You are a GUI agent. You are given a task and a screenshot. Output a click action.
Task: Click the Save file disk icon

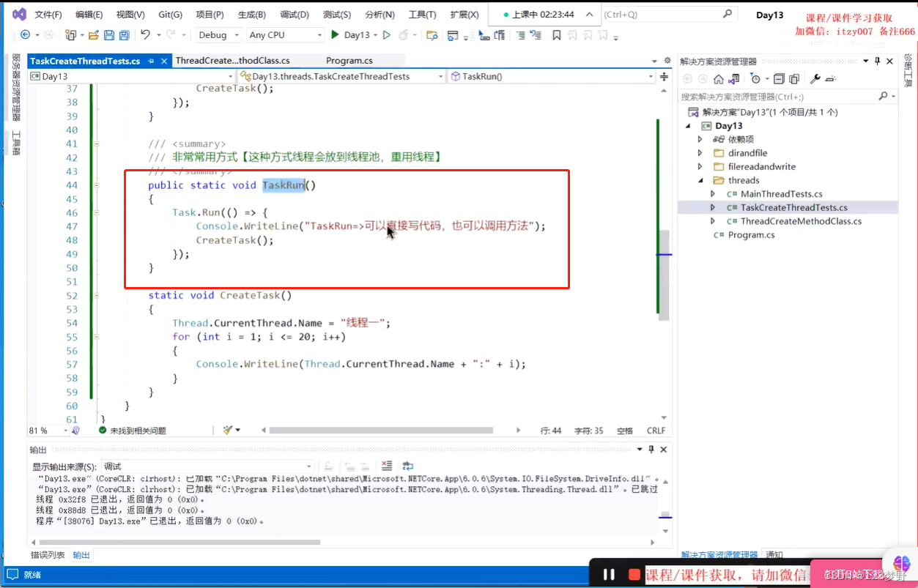[108, 34]
